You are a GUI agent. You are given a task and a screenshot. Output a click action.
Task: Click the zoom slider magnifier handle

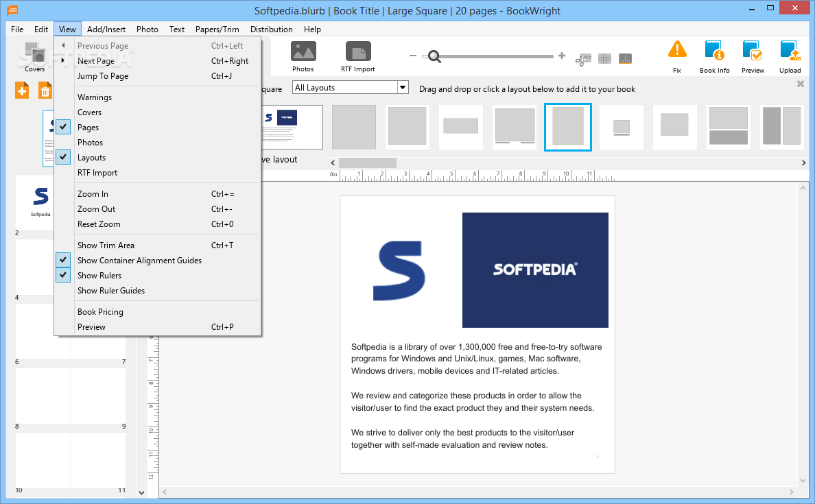point(434,56)
